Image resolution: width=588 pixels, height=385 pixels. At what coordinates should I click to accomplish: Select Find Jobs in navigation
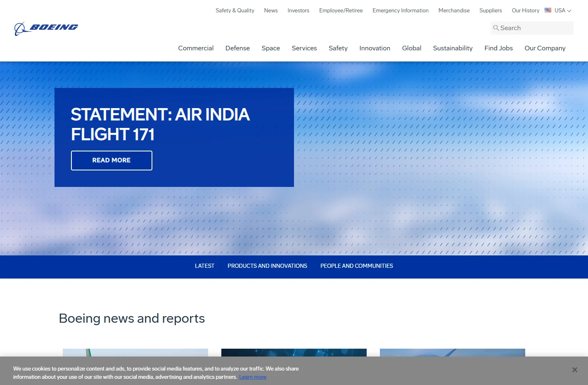point(498,48)
